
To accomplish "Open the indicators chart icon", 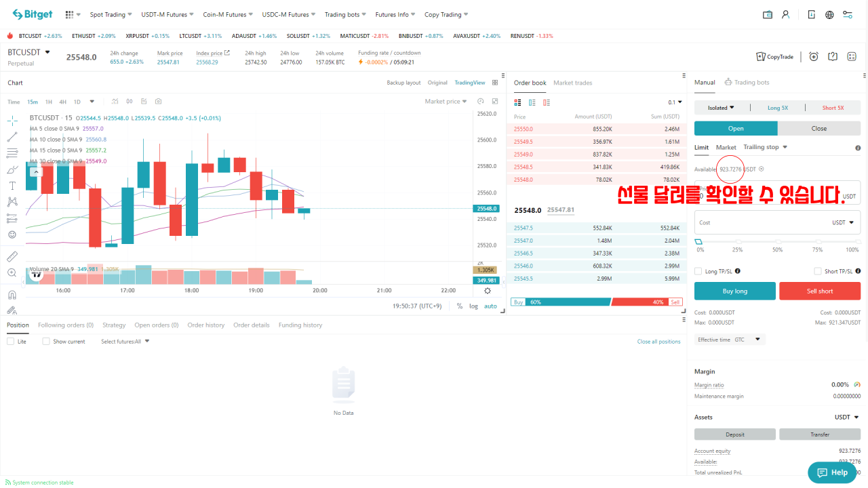I will pos(115,102).
